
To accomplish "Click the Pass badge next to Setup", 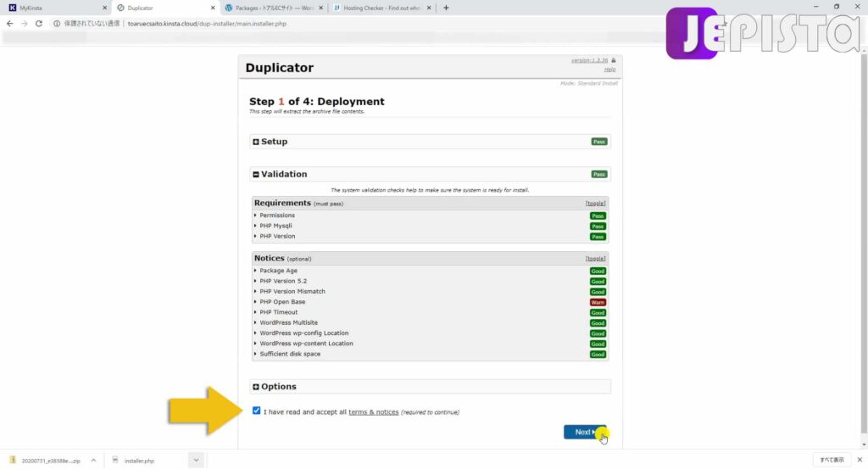I will point(599,142).
